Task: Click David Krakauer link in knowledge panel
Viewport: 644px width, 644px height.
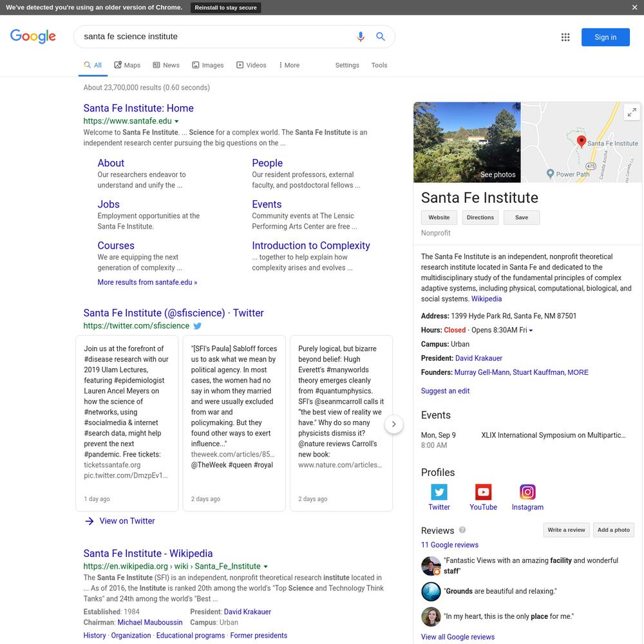Action: 478,358
